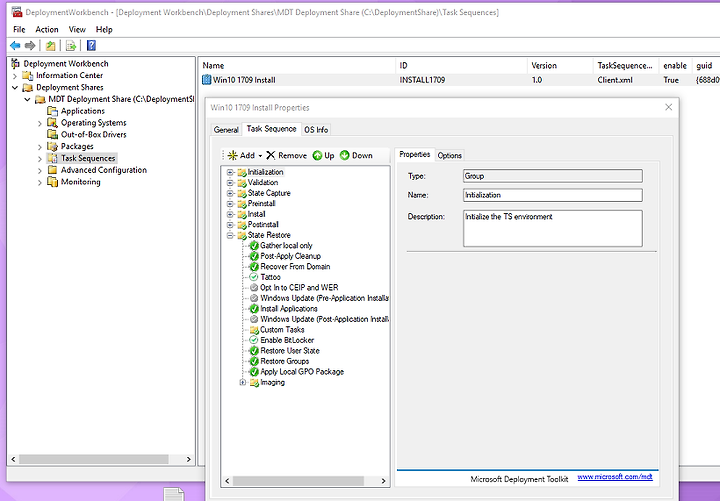Expand the Validation group

coord(231,183)
